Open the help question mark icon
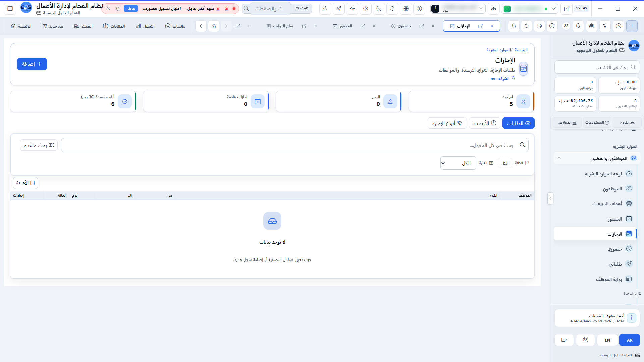 pyautogui.click(x=419, y=9)
